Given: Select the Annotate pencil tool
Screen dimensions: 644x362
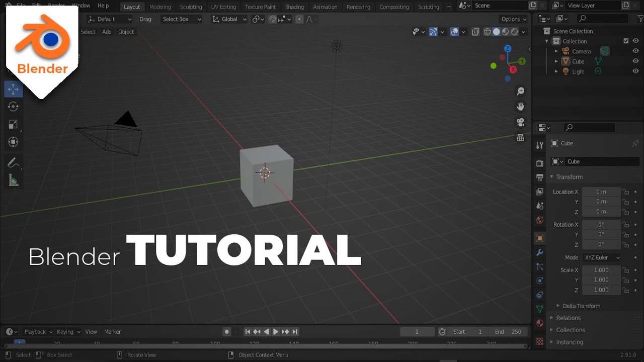Looking at the screenshot, I should click(14, 163).
